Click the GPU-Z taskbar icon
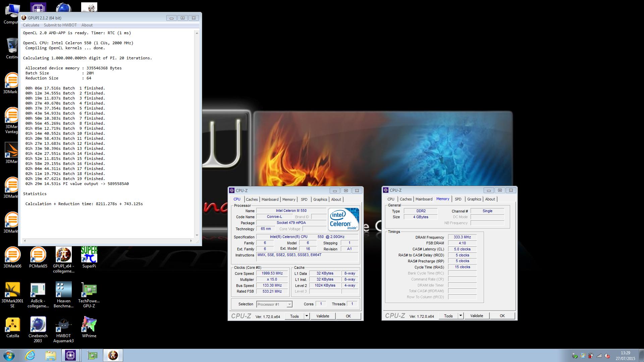 point(92,355)
